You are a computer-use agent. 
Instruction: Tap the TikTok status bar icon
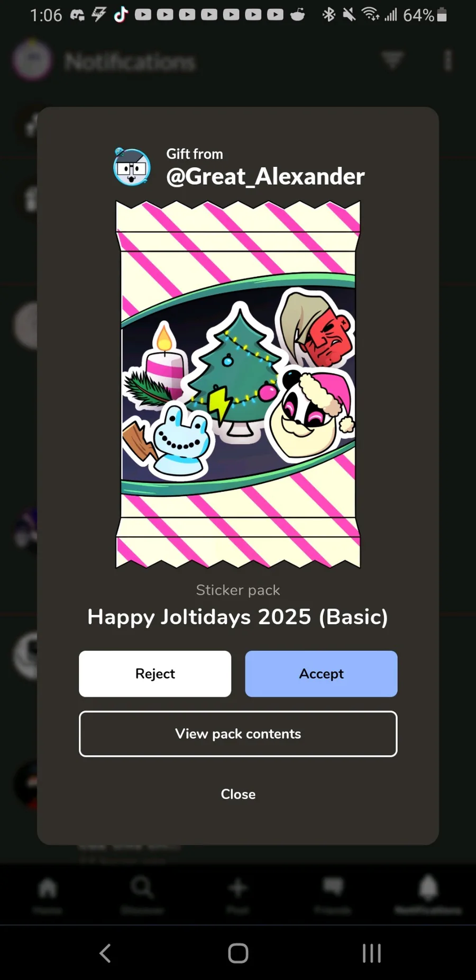tap(121, 14)
